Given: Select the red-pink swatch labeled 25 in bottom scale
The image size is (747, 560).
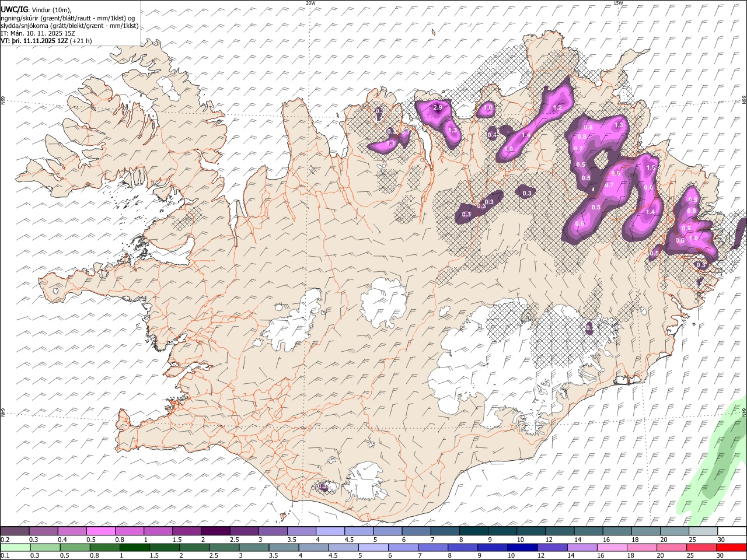Looking at the screenshot, I should [x=702, y=547].
